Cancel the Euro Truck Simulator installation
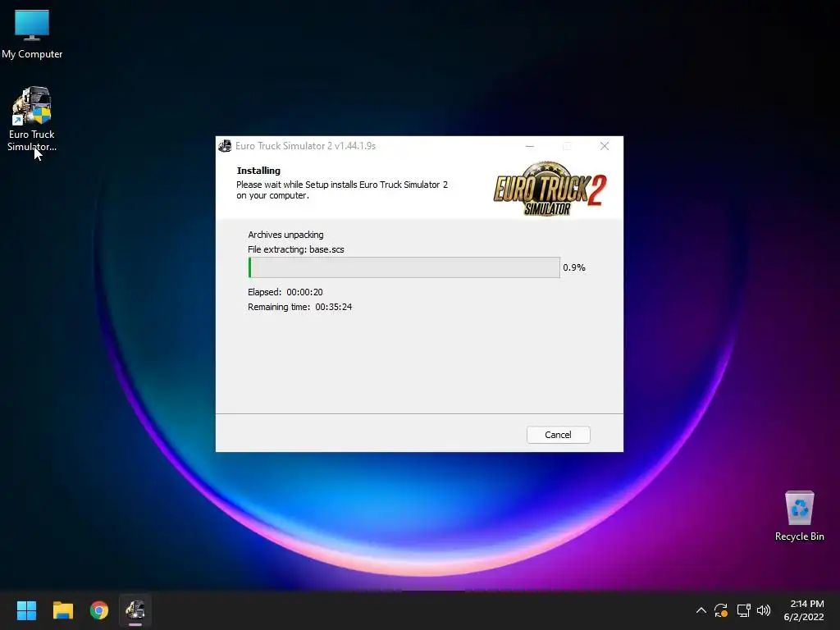Screen dimensions: 840x630 (x=558, y=435)
